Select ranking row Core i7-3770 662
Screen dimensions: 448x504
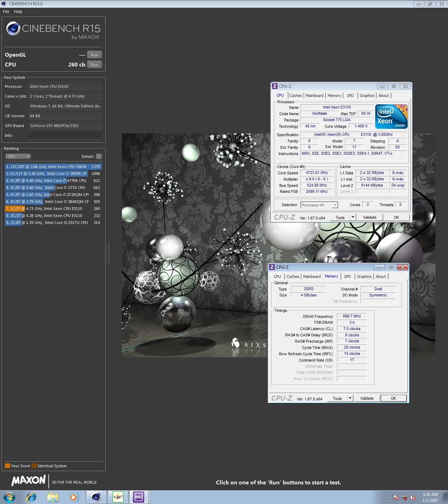(53, 188)
